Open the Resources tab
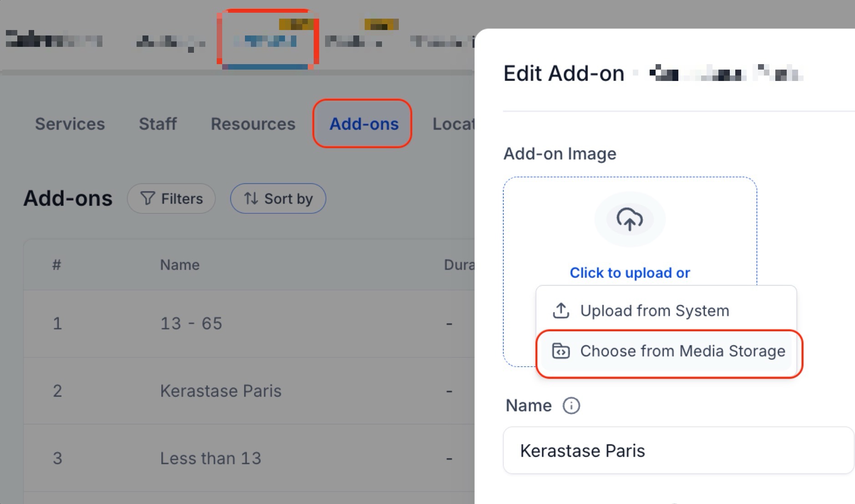The width and height of the screenshot is (855, 504). click(x=253, y=124)
